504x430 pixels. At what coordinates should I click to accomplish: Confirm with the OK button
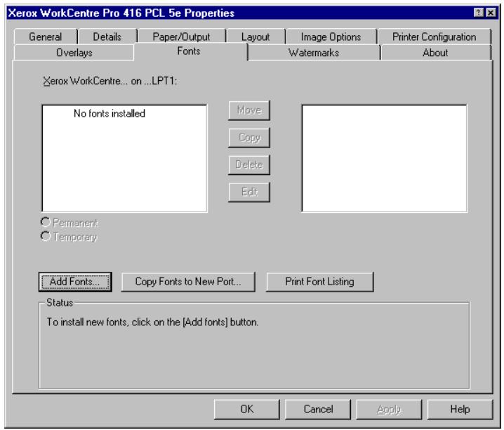click(247, 409)
